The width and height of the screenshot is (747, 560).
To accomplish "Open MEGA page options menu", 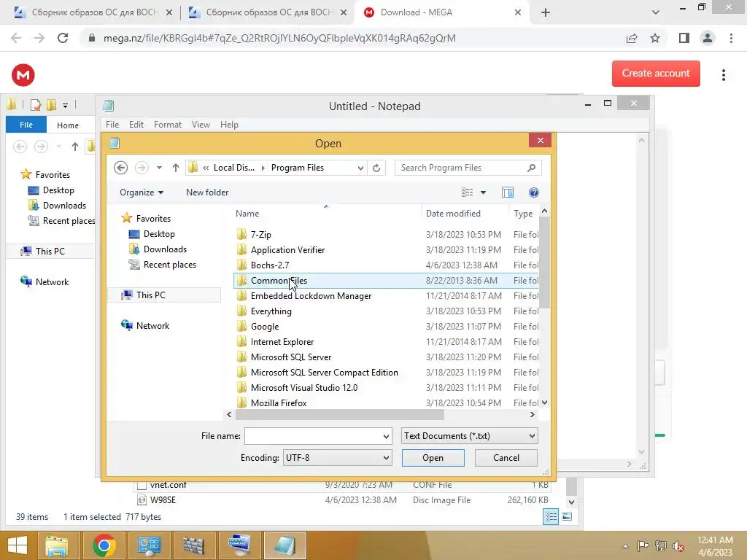I will pos(723,75).
